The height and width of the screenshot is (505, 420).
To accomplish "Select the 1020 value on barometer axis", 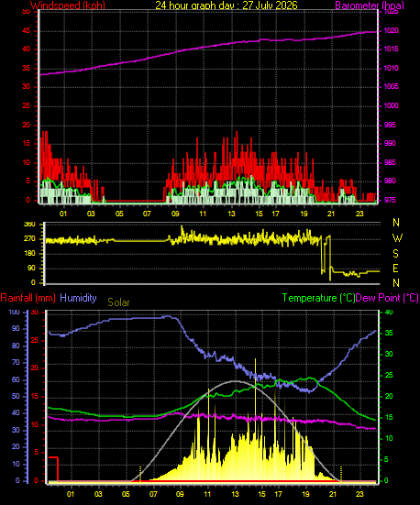I will click(391, 31).
